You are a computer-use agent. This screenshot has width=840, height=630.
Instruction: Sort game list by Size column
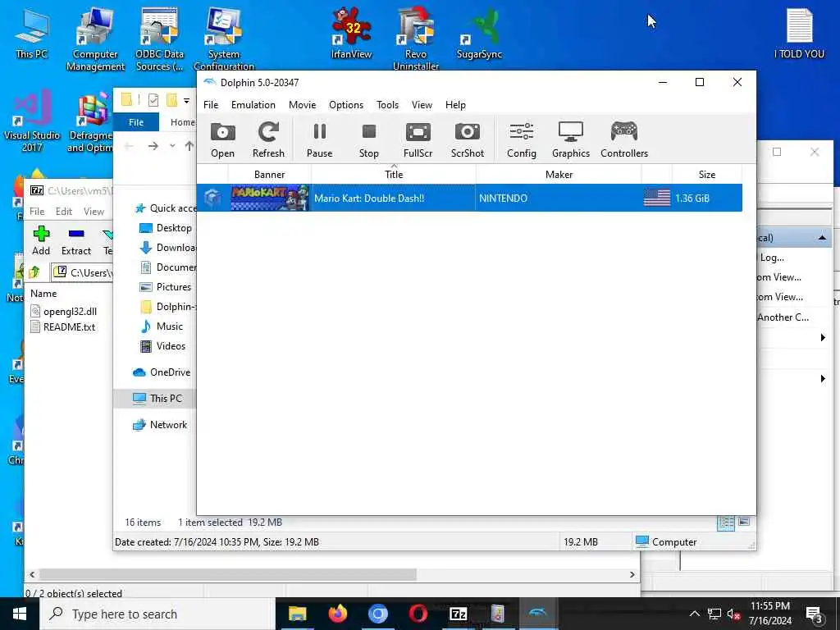tap(706, 174)
